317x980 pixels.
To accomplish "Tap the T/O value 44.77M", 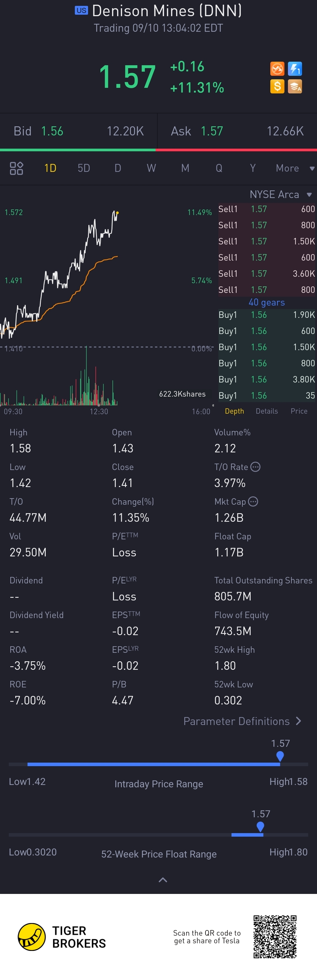I will point(28,518).
